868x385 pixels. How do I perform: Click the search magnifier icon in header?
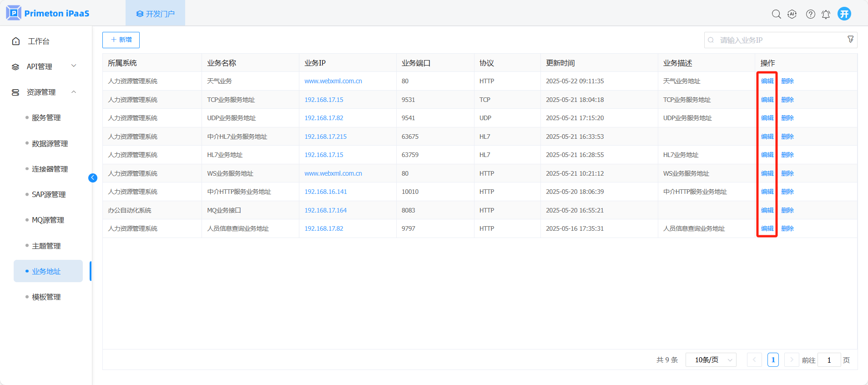[x=776, y=14]
